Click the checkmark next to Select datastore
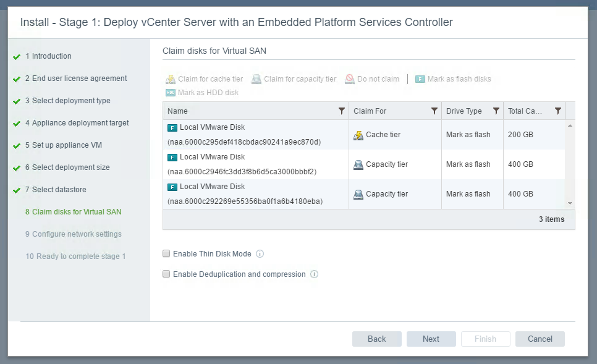Screen dimensions: 597x364 click(16, 190)
